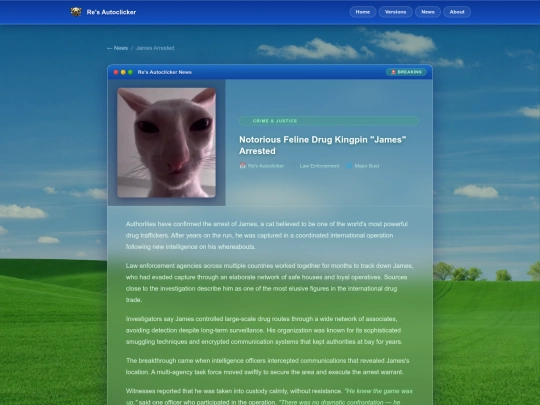The width and height of the screenshot is (540, 405).
Task: Click the siren icon in BREAKING badge
Action: click(393, 72)
